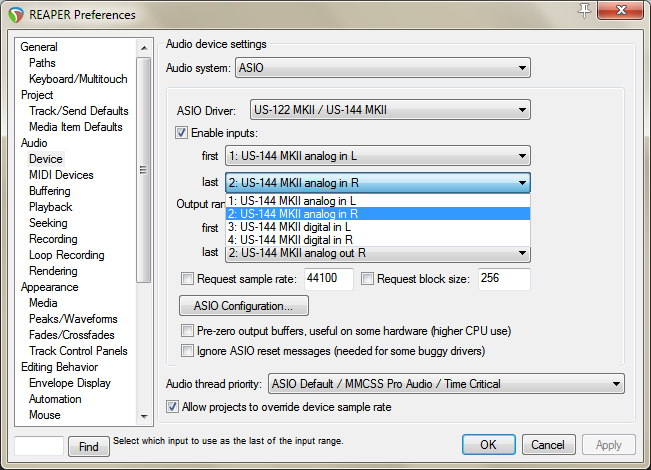
Task: Select Device under Audio
Action: 46,159
